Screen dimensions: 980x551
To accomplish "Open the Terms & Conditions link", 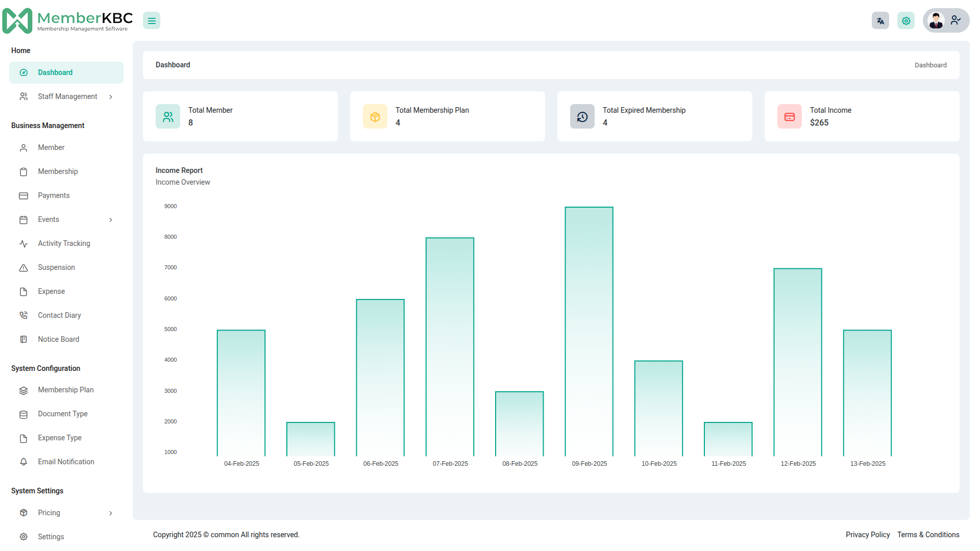I will 928,535.
